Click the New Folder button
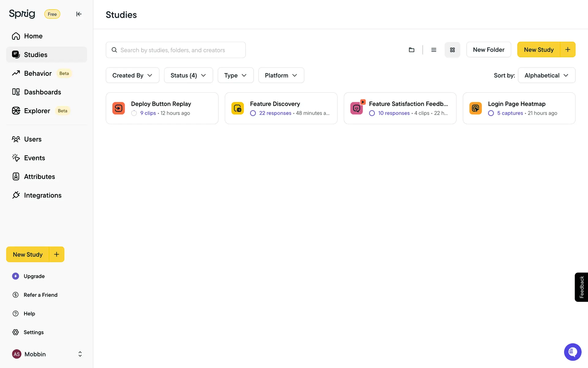The height and width of the screenshot is (368, 588). pos(488,50)
